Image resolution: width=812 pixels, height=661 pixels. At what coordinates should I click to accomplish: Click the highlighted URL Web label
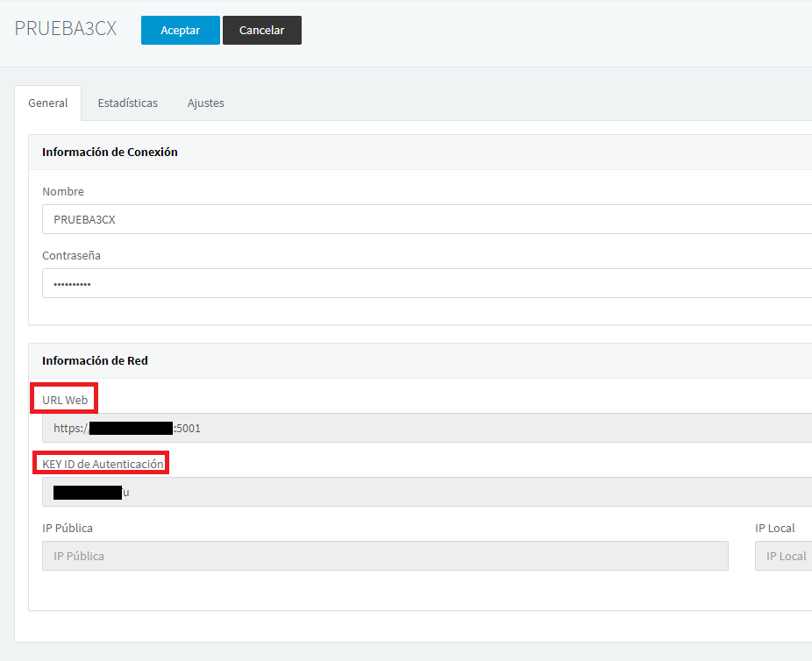point(65,400)
